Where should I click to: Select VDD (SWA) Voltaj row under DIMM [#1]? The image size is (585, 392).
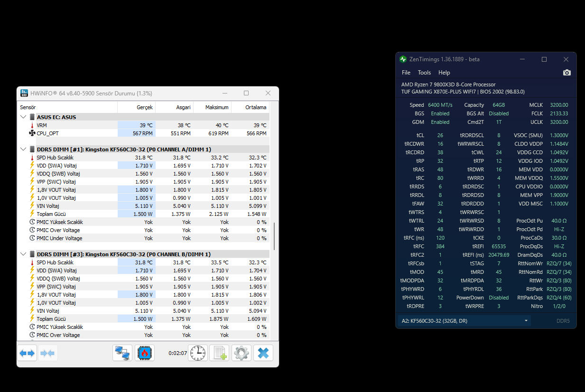click(143, 166)
